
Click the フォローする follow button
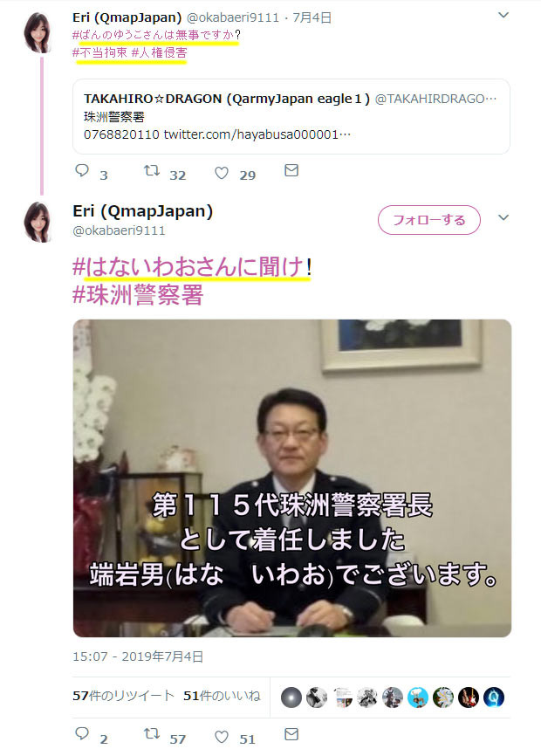pos(429,220)
